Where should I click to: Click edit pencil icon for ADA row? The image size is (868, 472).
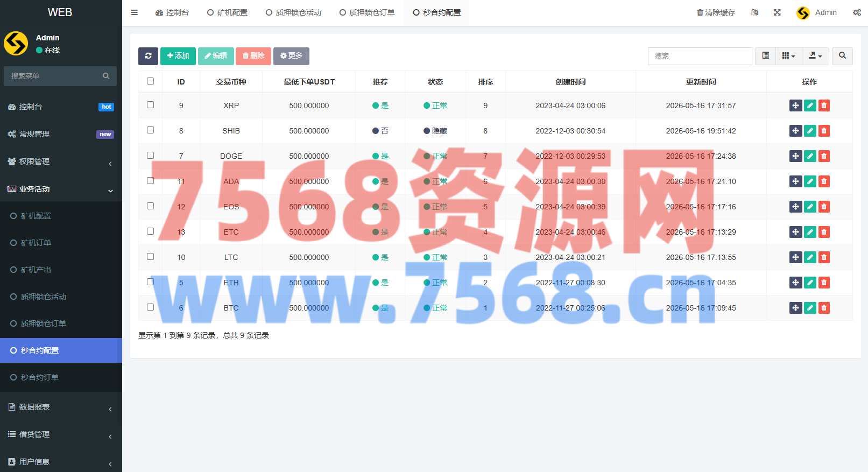810,181
